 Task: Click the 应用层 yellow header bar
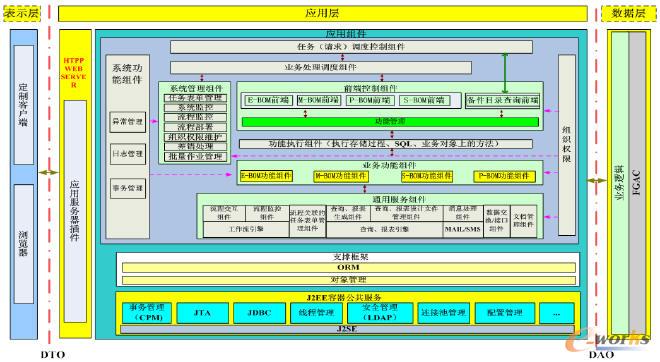pos(322,13)
